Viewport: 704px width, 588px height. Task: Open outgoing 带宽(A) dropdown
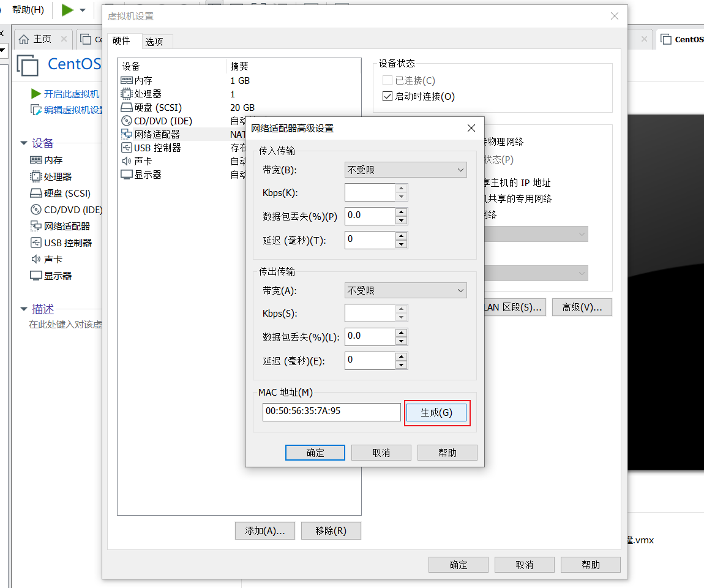(x=406, y=290)
